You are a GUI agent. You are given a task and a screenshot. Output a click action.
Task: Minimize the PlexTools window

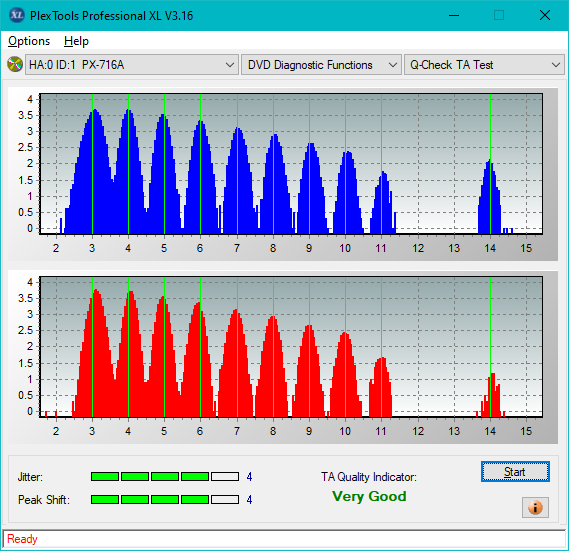(454, 15)
